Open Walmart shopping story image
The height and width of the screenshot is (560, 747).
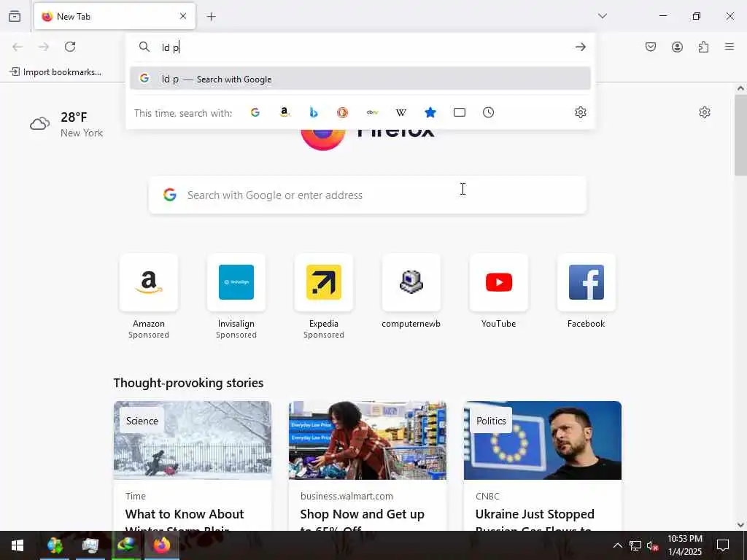368,440
